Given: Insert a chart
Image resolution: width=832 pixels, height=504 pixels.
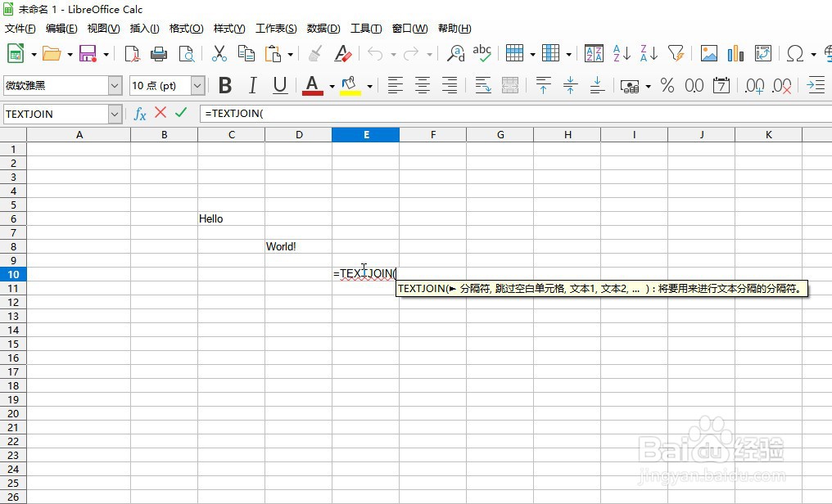Looking at the screenshot, I should [735, 53].
